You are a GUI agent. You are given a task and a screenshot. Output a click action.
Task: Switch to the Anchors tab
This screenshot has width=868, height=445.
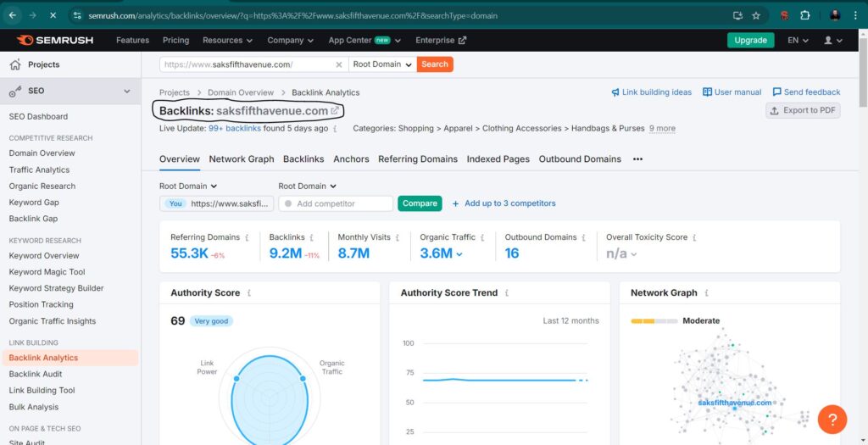351,159
